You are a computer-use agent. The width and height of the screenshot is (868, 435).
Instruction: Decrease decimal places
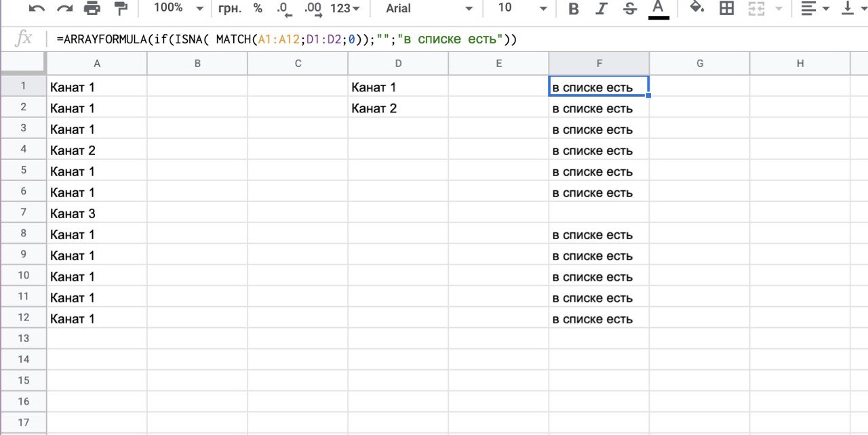point(285,9)
